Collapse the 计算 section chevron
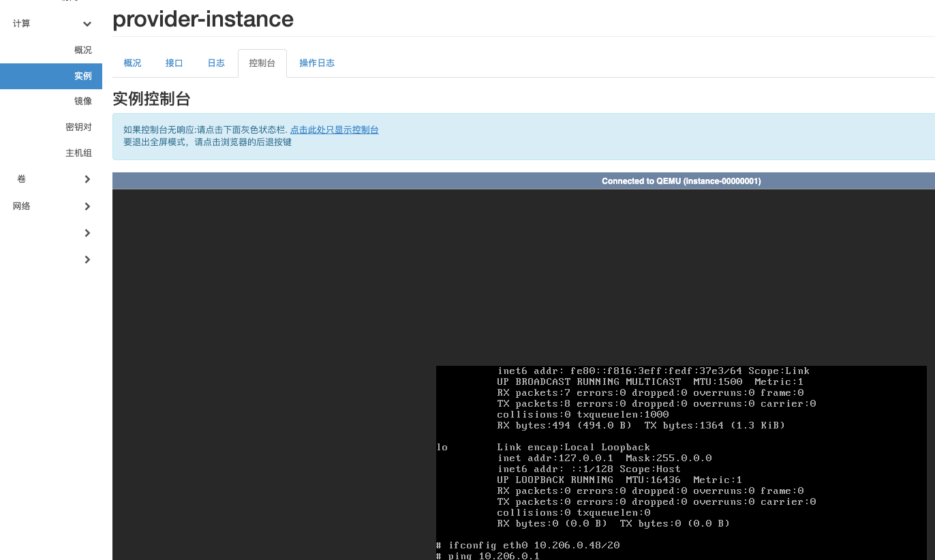This screenshot has height=560, width=935. [87, 24]
